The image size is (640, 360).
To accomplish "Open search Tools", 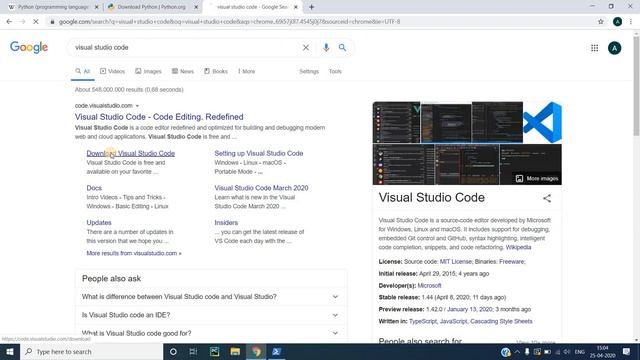I will [x=335, y=71].
